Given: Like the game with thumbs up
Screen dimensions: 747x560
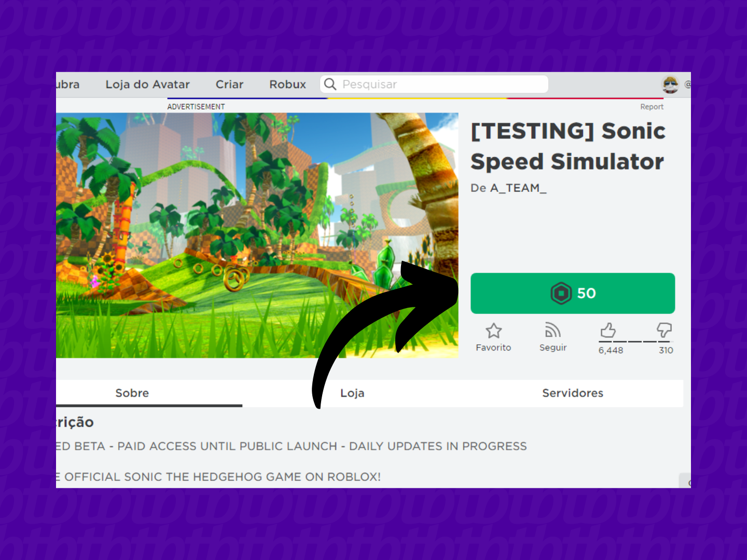Looking at the screenshot, I should click(x=608, y=330).
